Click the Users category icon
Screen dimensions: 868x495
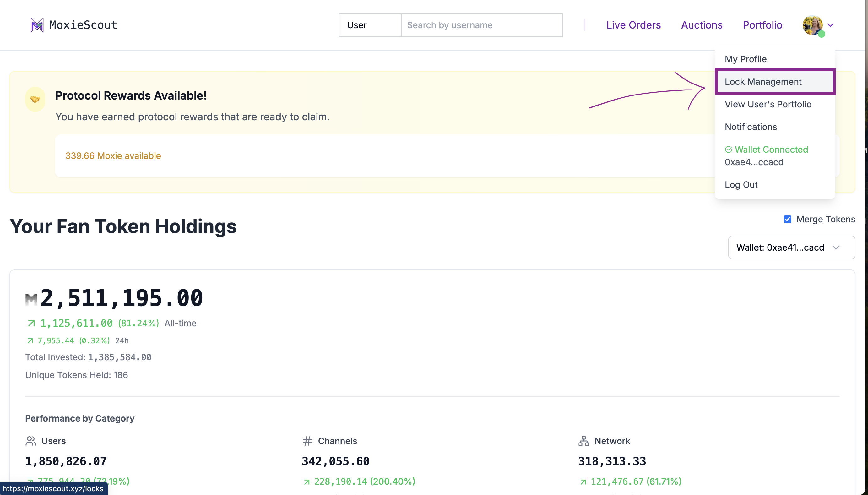(30, 441)
